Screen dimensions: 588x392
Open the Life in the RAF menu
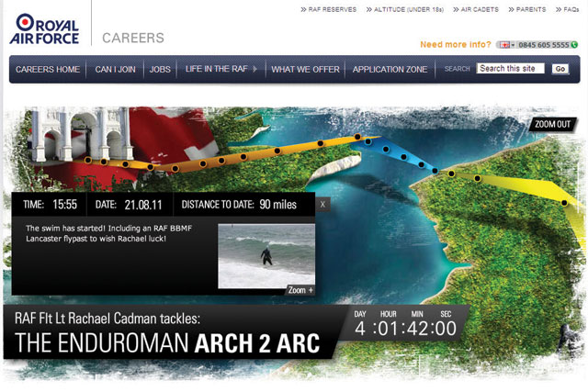pyautogui.click(x=217, y=69)
